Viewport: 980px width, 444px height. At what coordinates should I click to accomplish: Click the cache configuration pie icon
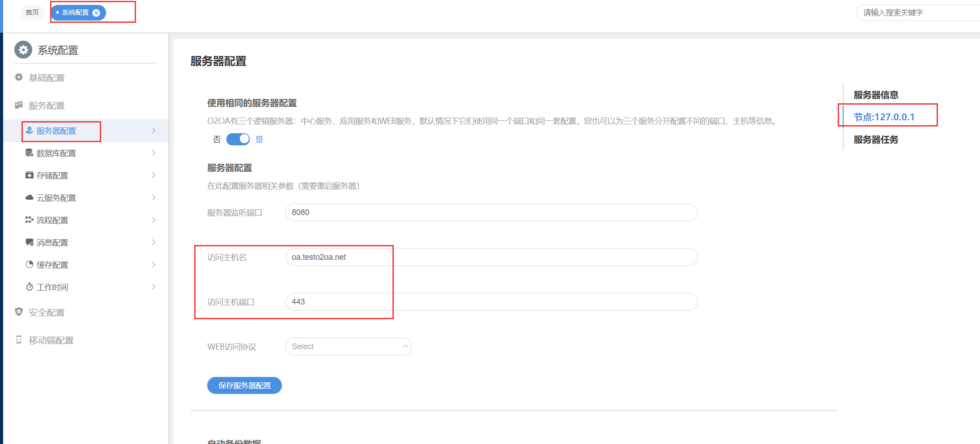(29, 265)
